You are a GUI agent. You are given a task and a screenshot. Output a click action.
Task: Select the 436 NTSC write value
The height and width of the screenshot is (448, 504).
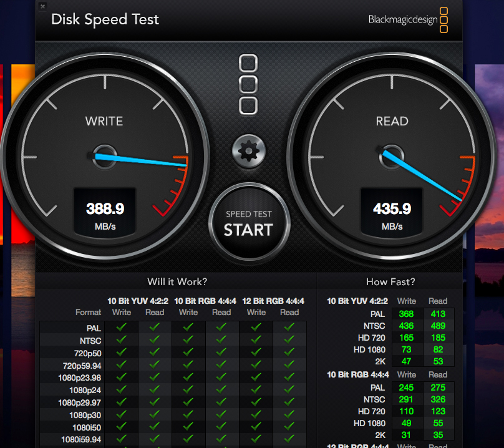click(x=406, y=326)
